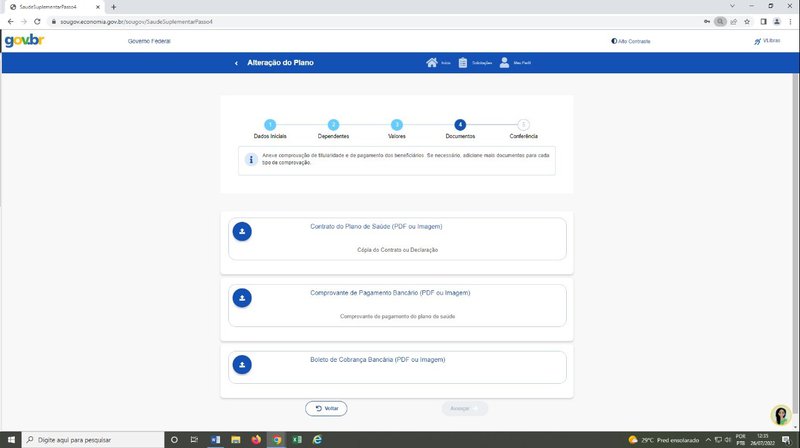Viewport: 800px width, 448px height.
Task: Click the back chevron beside Alteração do Plano
Action: [x=236, y=63]
